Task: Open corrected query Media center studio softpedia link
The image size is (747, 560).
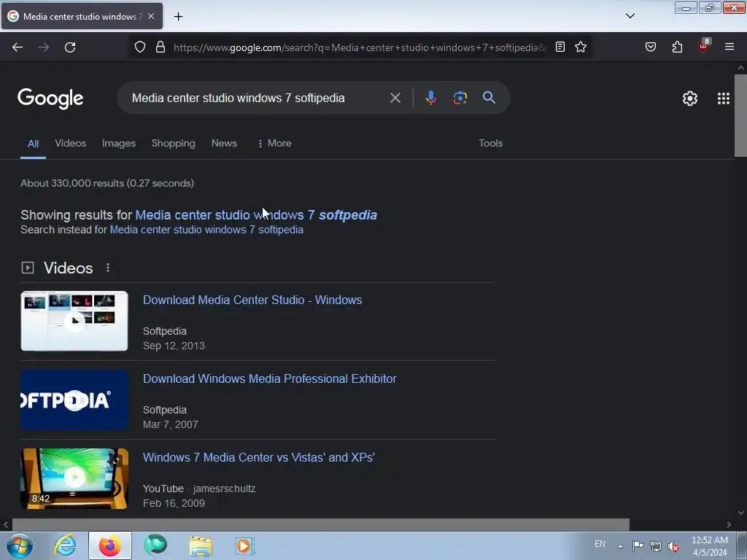Action: pos(256,215)
